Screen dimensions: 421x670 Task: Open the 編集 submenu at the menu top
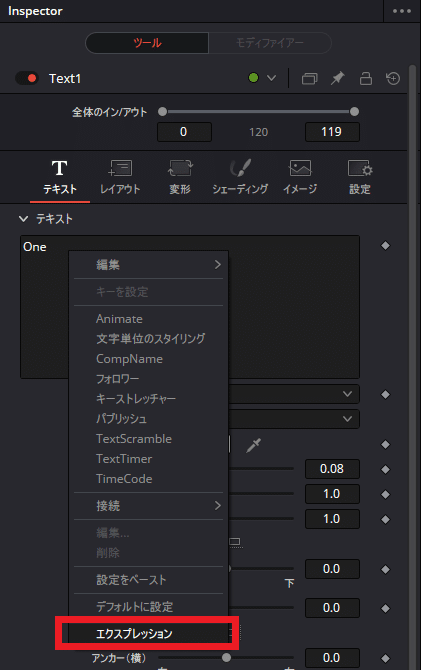pos(149,265)
